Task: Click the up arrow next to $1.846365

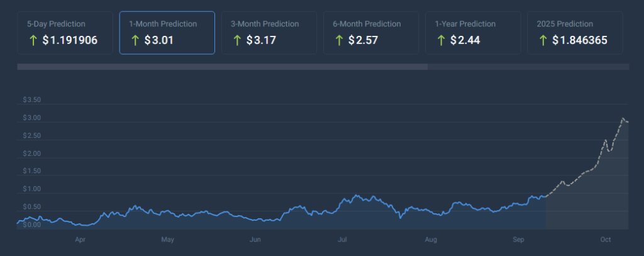Action: pyautogui.click(x=543, y=40)
